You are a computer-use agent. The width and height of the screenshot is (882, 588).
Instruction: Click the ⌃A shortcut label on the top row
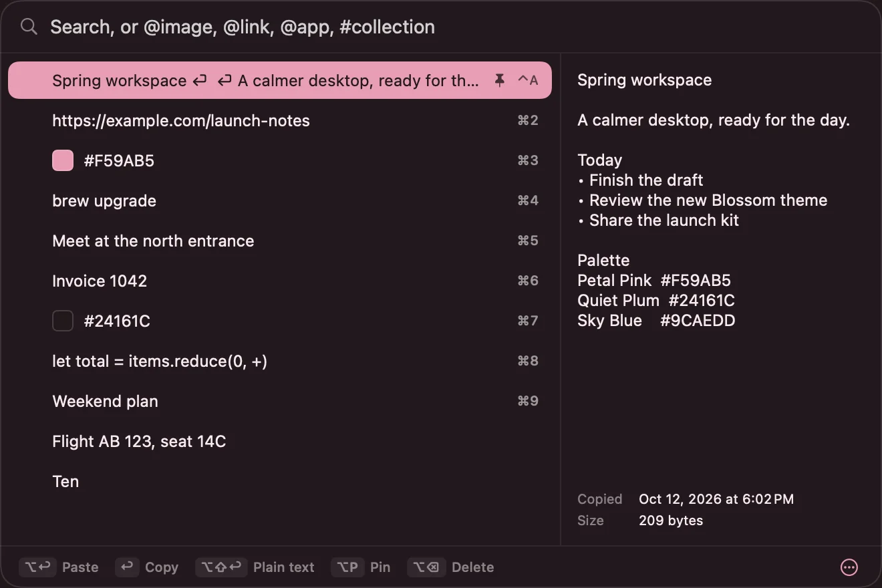pyautogui.click(x=528, y=80)
